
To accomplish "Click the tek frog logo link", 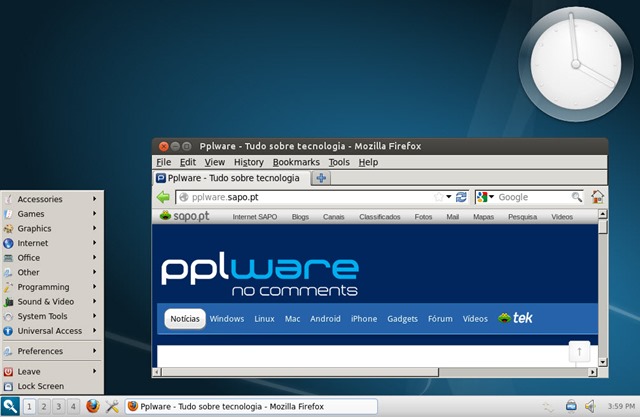I will [515, 318].
